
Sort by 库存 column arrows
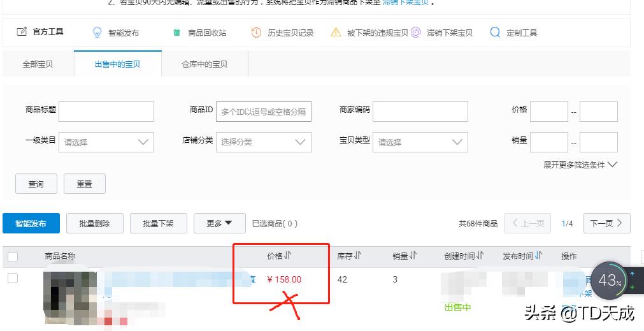click(x=357, y=256)
